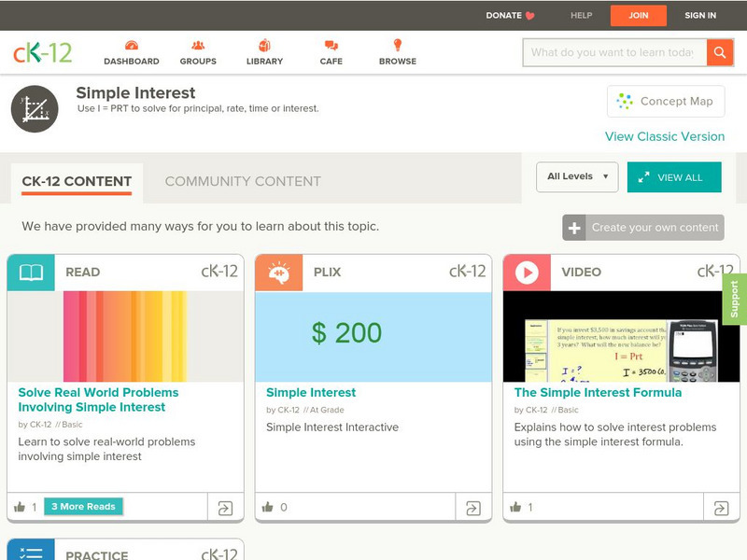Open the share arrow on Video card
This screenshot has height=560, width=747.
pyautogui.click(x=721, y=508)
